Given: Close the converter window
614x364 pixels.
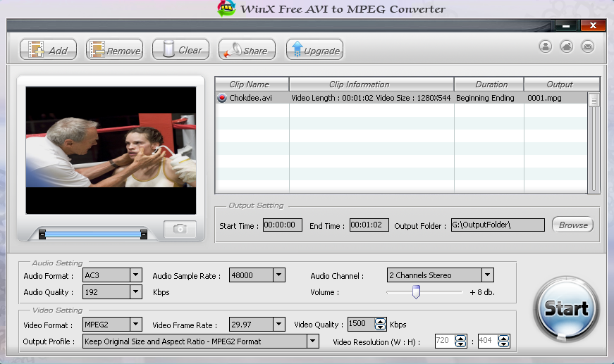Looking at the screenshot, I should coord(593,25).
